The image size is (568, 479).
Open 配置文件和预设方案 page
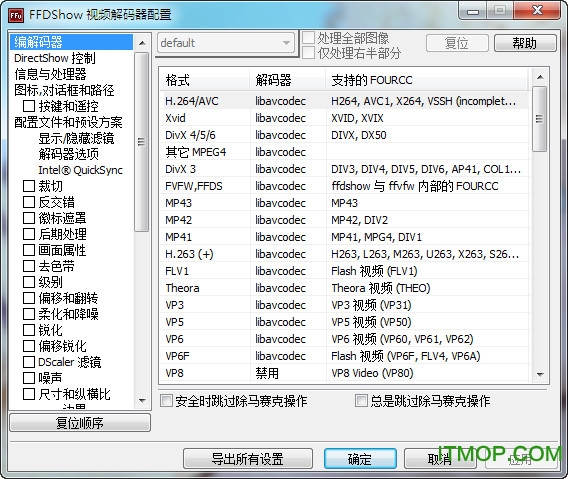pos(68,122)
